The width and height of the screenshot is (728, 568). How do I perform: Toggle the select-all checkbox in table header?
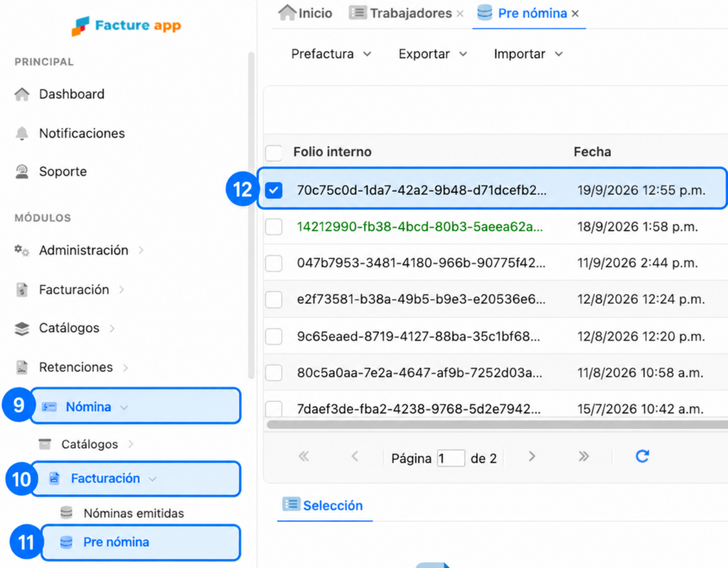pyautogui.click(x=274, y=152)
